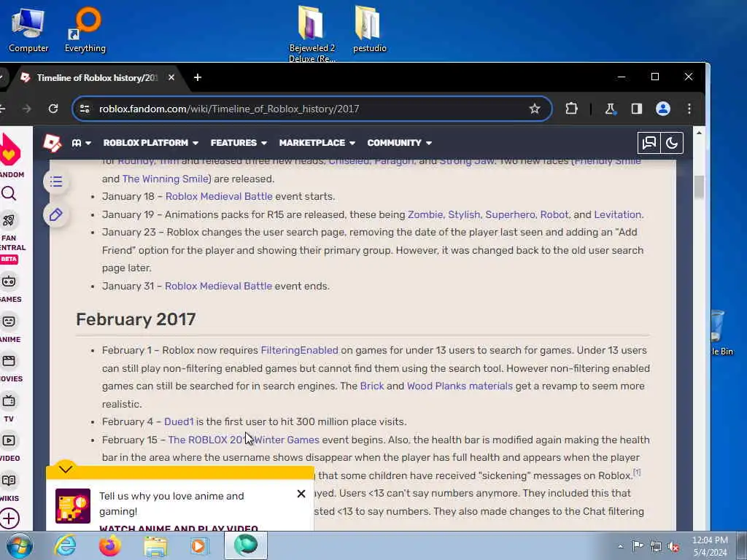Open the Chrome extensions puzzle icon
Image resolution: width=747 pixels, height=560 pixels.
tap(571, 109)
